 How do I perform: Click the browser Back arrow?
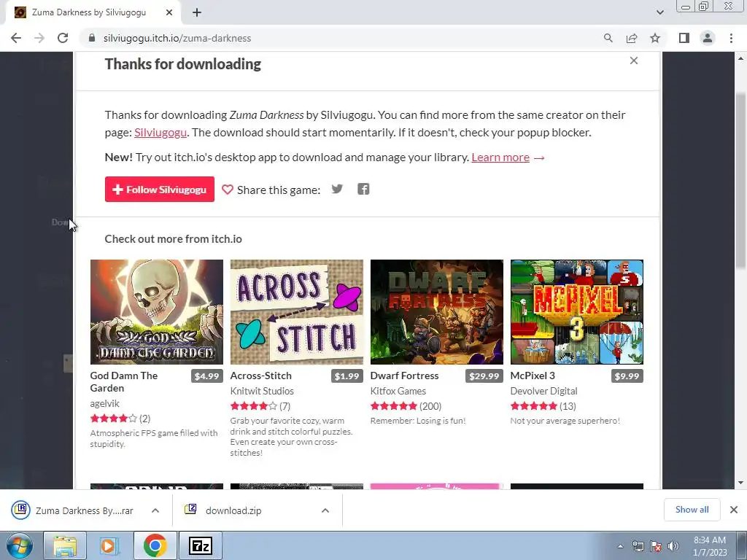(x=16, y=38)
